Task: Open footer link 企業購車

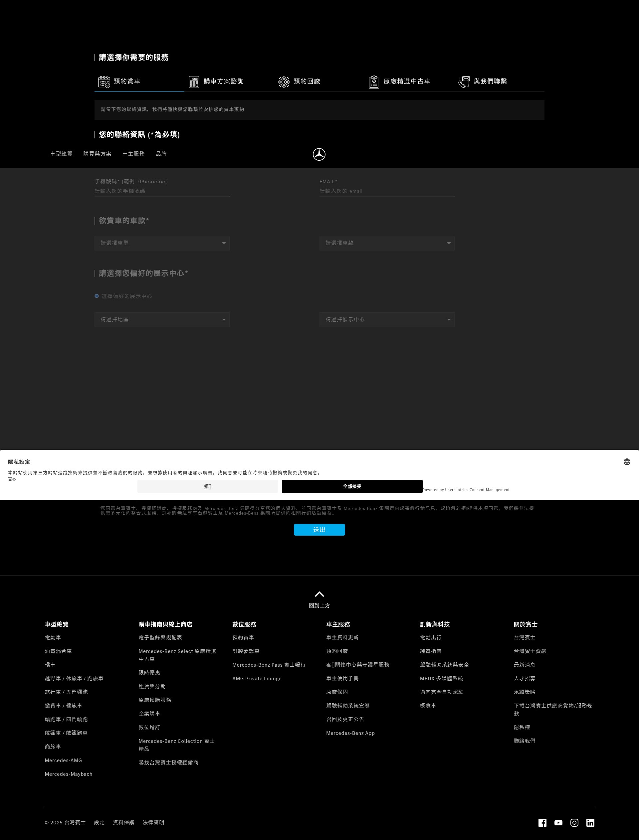Action: point(149,714)
